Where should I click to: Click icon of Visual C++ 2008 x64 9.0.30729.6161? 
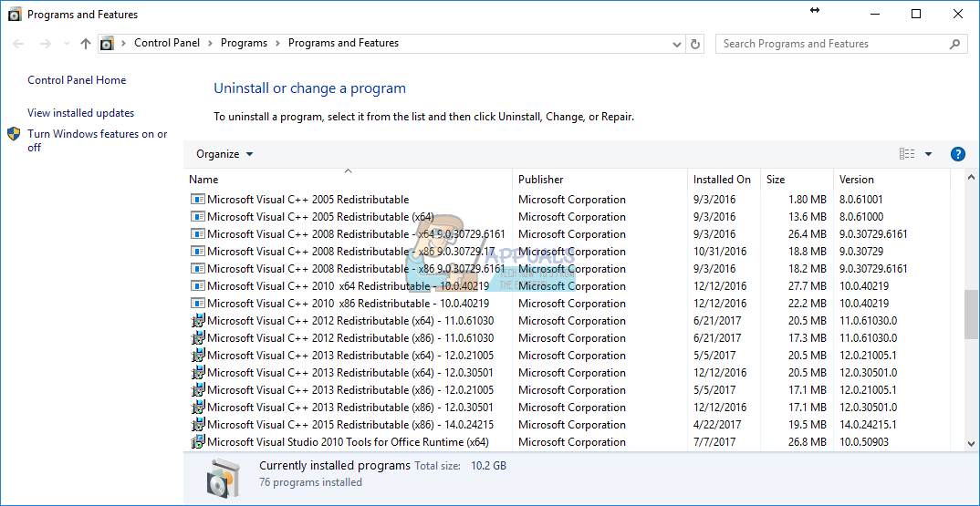click(197, 234)
